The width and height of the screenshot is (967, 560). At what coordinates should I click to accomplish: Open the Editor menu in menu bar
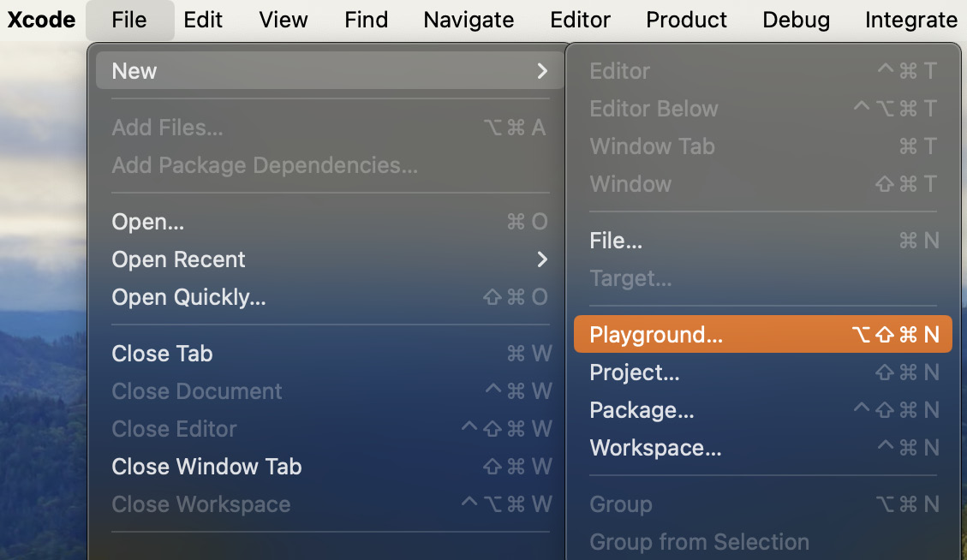tap(580, 20)
